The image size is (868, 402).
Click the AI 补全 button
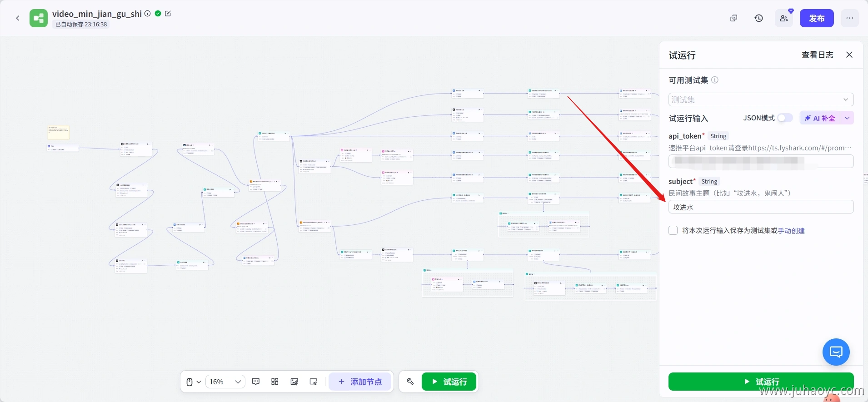pyautogui.click(x=820, y=118)
